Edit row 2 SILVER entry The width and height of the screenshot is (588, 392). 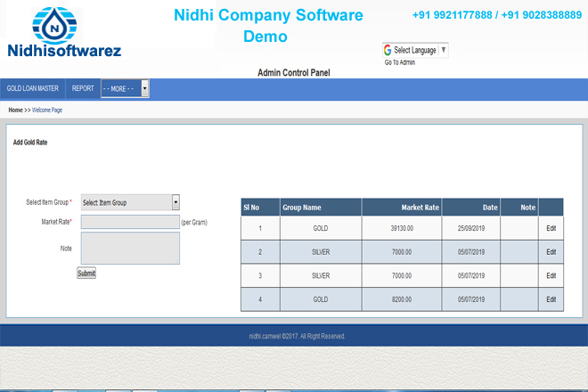click(551, 252)
